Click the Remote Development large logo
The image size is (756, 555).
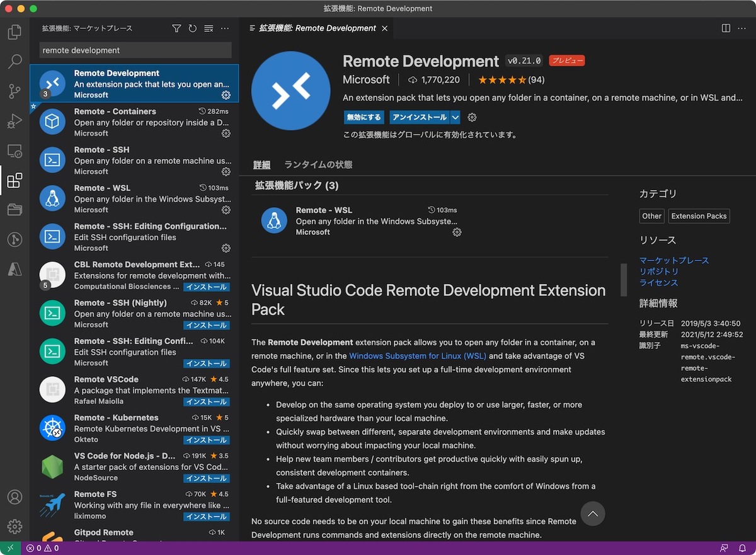pyautogui.click(x=290, y=91)
